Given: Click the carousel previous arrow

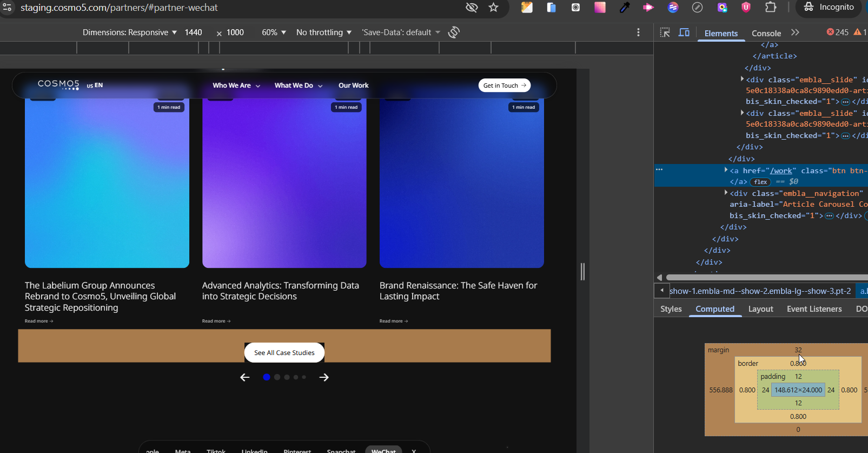Looking at the screenshot, I should pyautogui.click(x=245, y=377).
